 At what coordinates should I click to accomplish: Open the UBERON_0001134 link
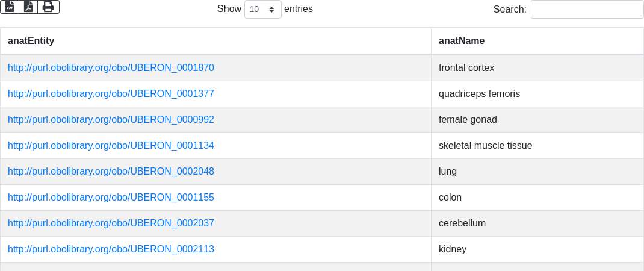111,146
